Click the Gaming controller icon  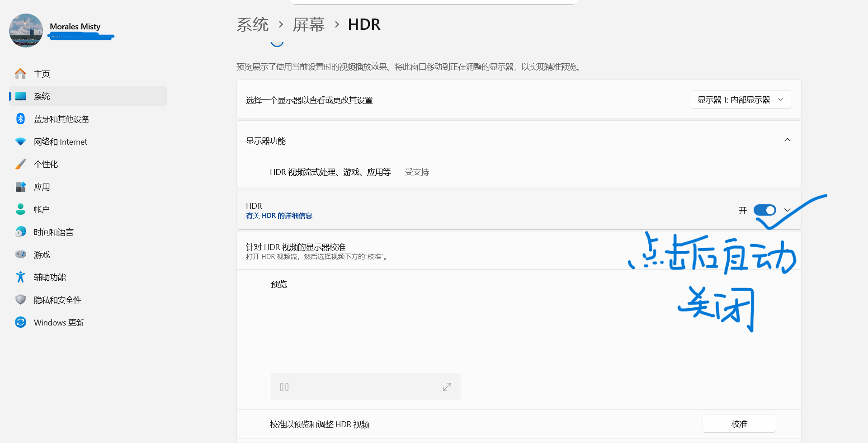(20, 254)
